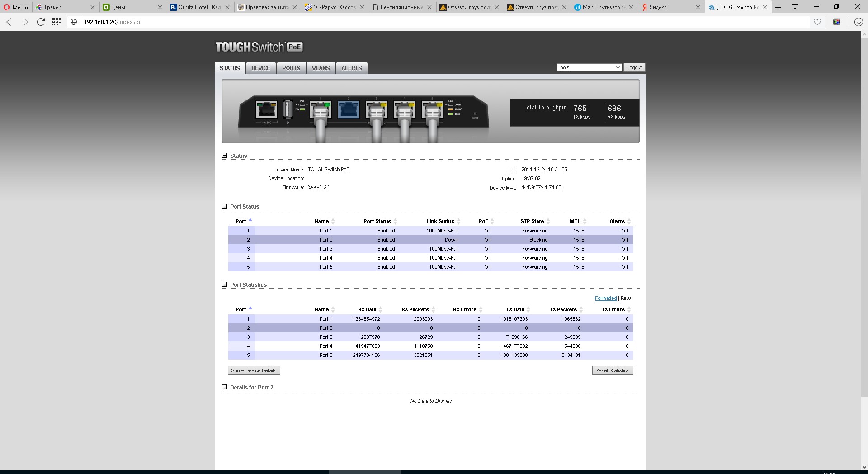Screen dimensions: 868x474
Task: Go forward with browser forward arrow
Action: click(x=25, y=22)
